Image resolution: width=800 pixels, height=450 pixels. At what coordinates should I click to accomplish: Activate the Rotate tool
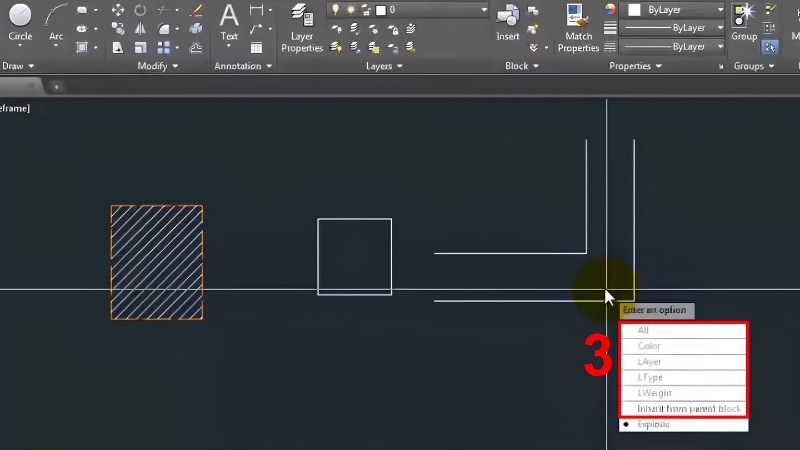[140, 10]
